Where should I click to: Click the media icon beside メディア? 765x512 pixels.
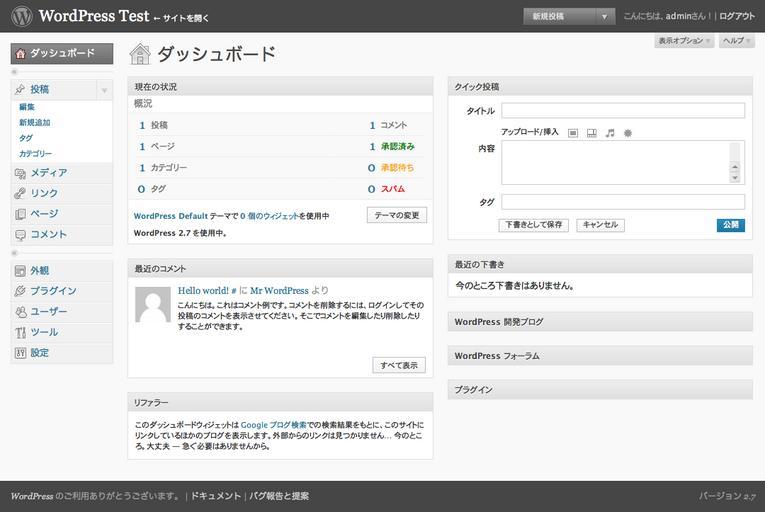tap(20, 173)
